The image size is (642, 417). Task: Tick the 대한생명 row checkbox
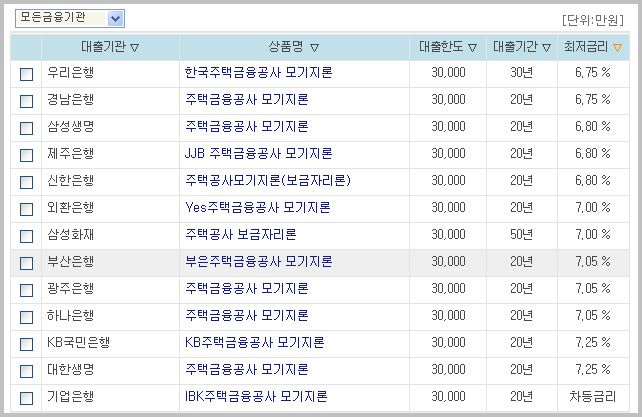coord(27,372)
